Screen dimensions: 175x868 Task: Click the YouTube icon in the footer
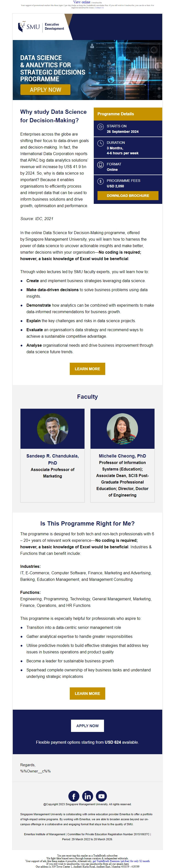click(101, 796)
